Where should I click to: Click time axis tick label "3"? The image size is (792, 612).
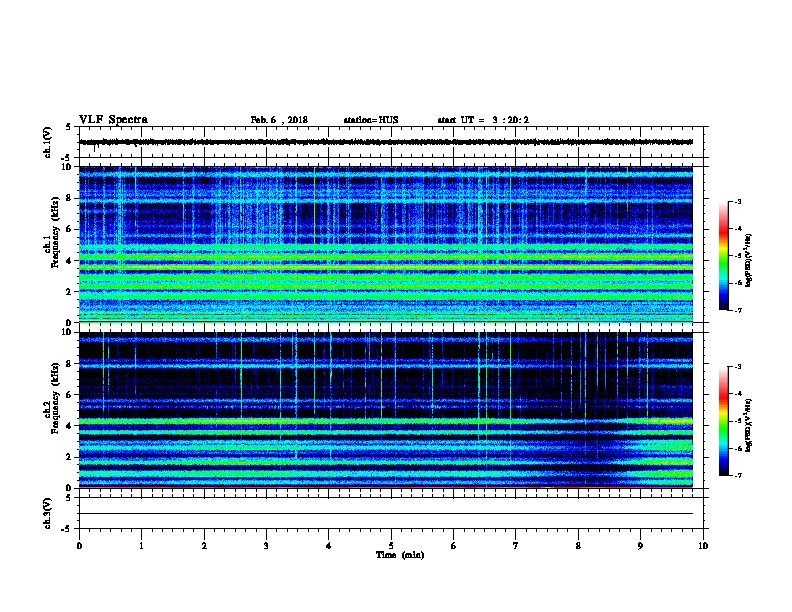coord(266,546)
